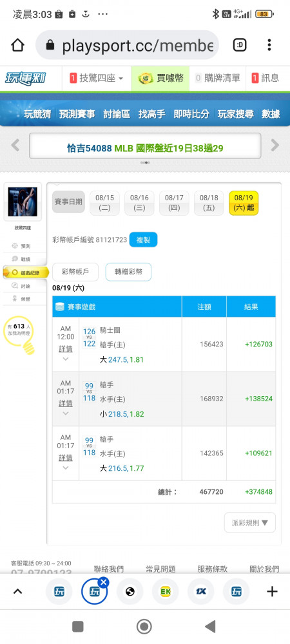Expand details chevron for the 騎士團 game
Screen dimensions: 290x644
66,359
